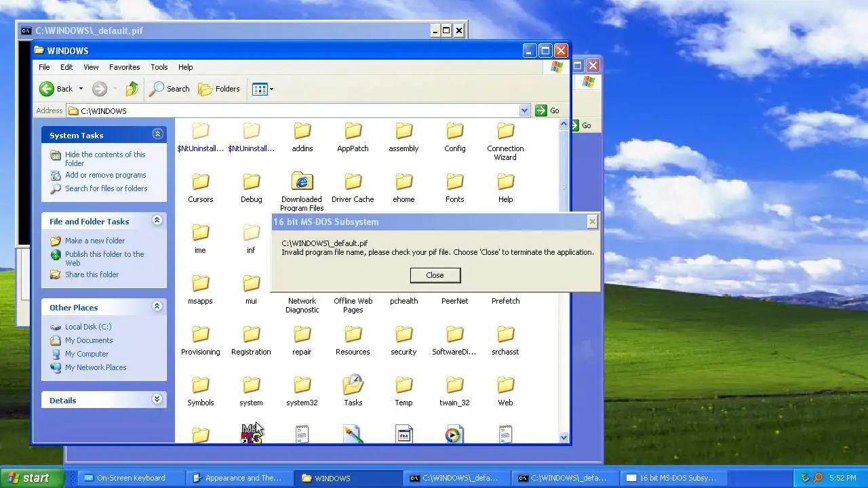
Task: Select the security folder
Action: tap(403, 341)
